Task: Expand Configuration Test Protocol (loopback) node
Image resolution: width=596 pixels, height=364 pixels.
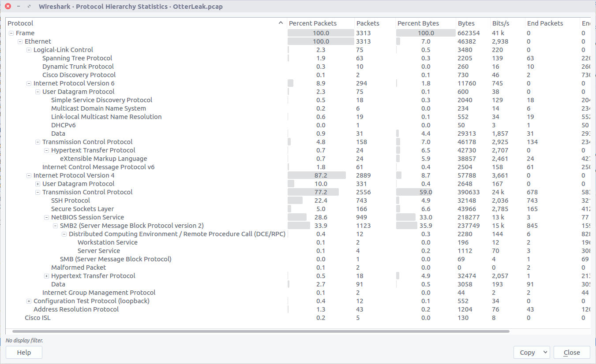Action: (x=29, y=301)
